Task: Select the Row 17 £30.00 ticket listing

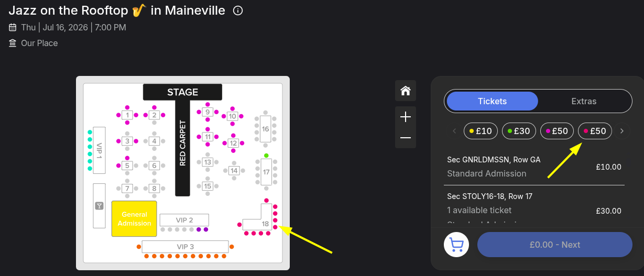Action: [x=534, y=207]
